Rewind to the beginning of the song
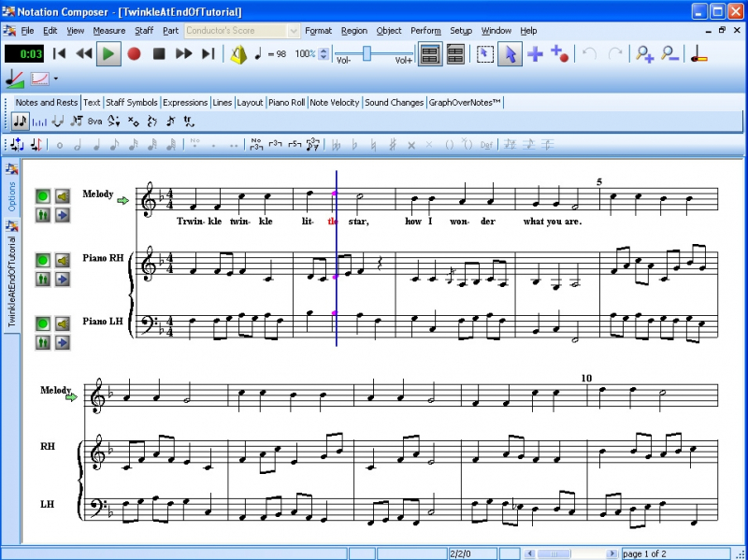The height and width of the screenshot is (560, 748). click(59, 54)
